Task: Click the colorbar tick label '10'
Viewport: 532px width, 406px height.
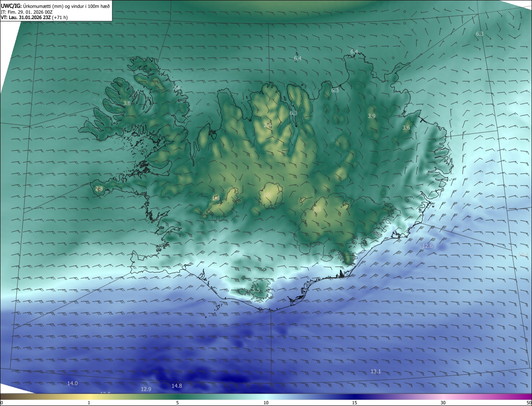Action: click(x=266, y=403)
